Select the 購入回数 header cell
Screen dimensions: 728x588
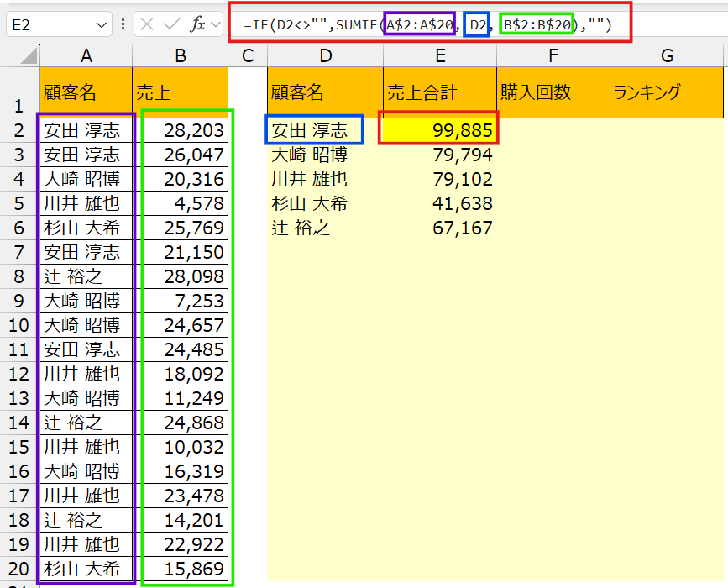(553, 92)
